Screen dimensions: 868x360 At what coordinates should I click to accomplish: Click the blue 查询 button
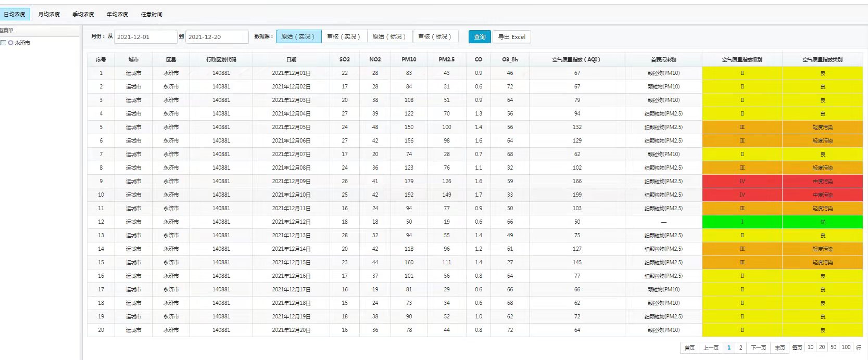tap(480, 37)
